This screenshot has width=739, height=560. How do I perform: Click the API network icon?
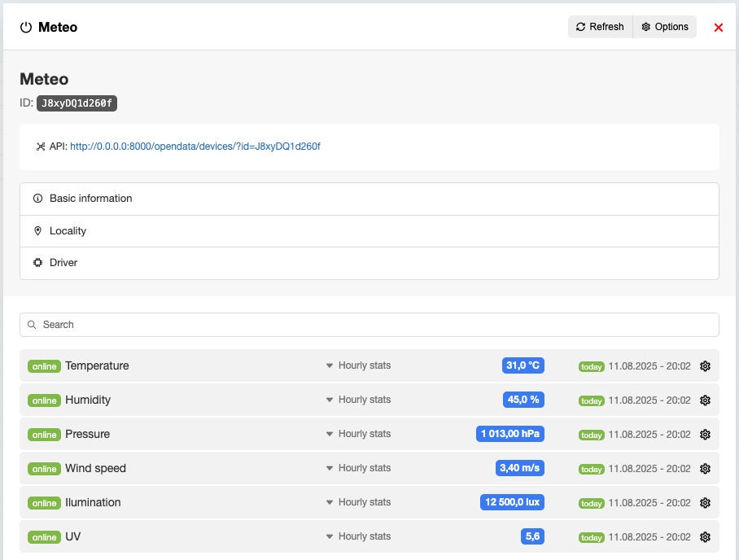click(x=41, y=147)
